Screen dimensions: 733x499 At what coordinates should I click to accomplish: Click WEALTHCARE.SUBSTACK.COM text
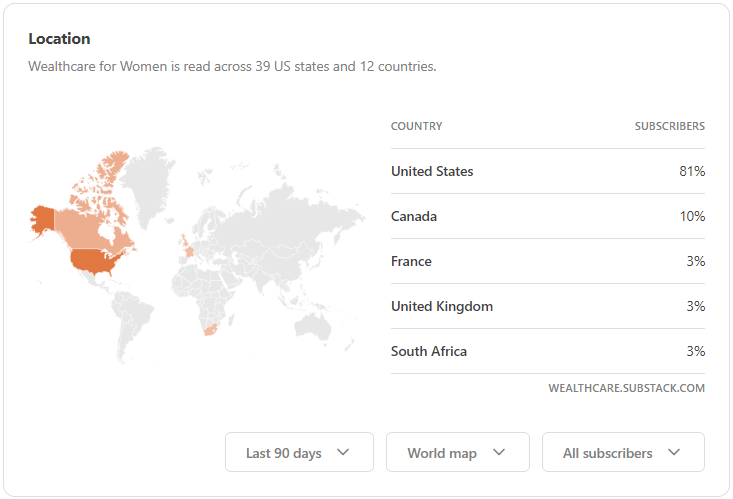point(626,388)
